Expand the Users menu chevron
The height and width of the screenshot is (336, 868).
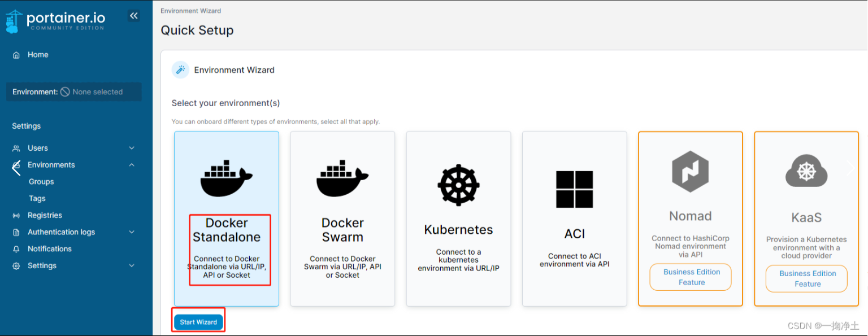point(132,148)
